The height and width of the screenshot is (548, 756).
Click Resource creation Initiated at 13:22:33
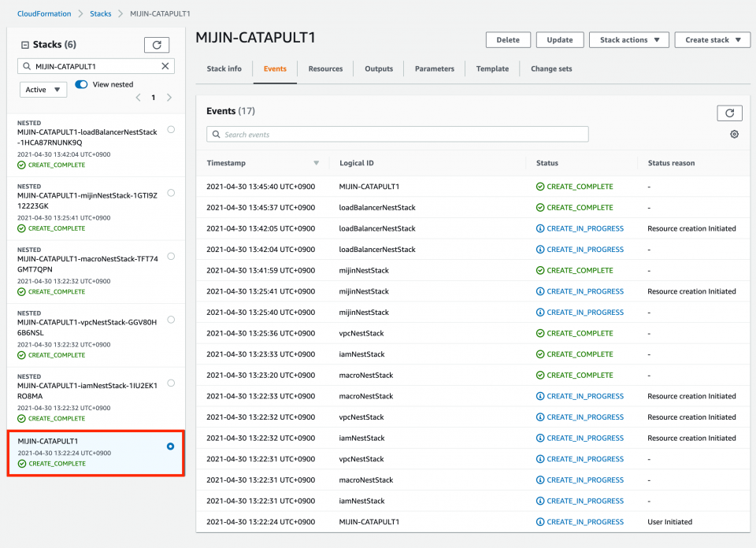691,396
